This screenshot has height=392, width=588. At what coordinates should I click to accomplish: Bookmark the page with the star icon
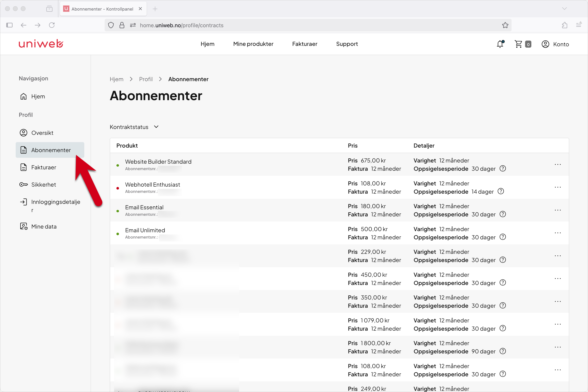click(x=505, y=25)
